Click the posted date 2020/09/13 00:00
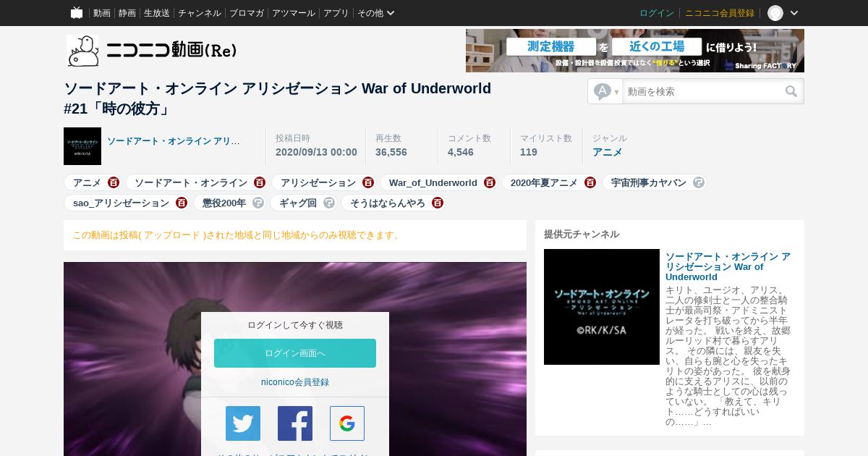 coord(316,152)
